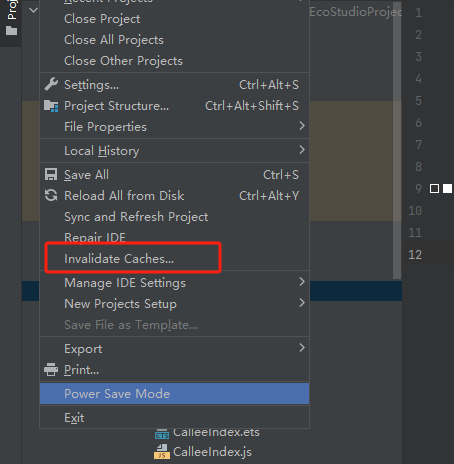
Task: Click the empty square marker at line 9
Action: (x=434, y=189)
